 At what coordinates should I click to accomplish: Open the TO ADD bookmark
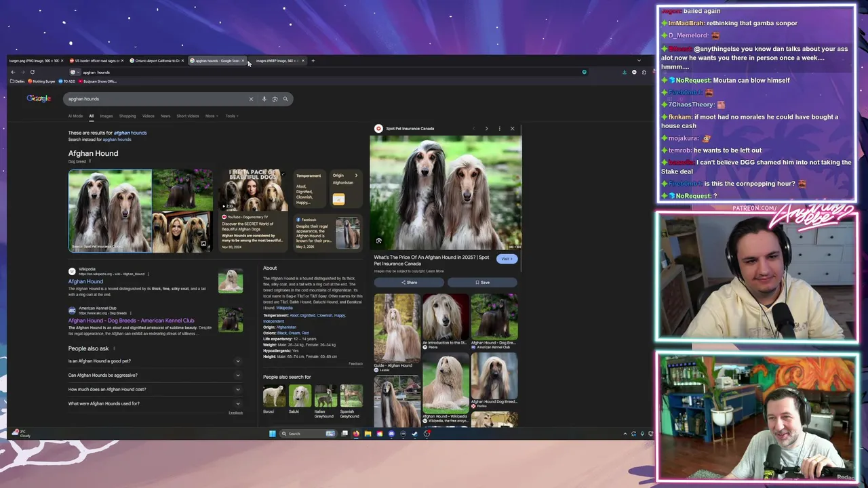67,81
